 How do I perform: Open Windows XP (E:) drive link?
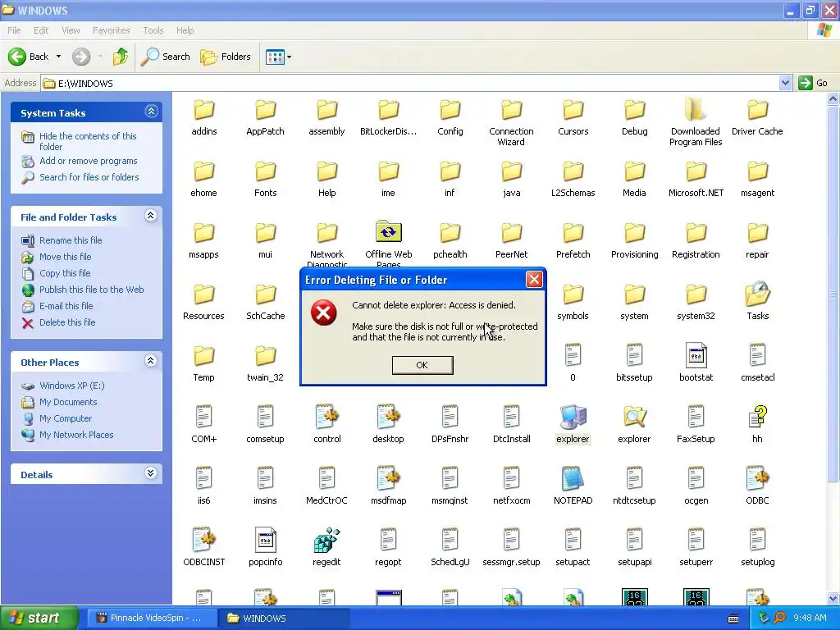(x=72, y=386)
